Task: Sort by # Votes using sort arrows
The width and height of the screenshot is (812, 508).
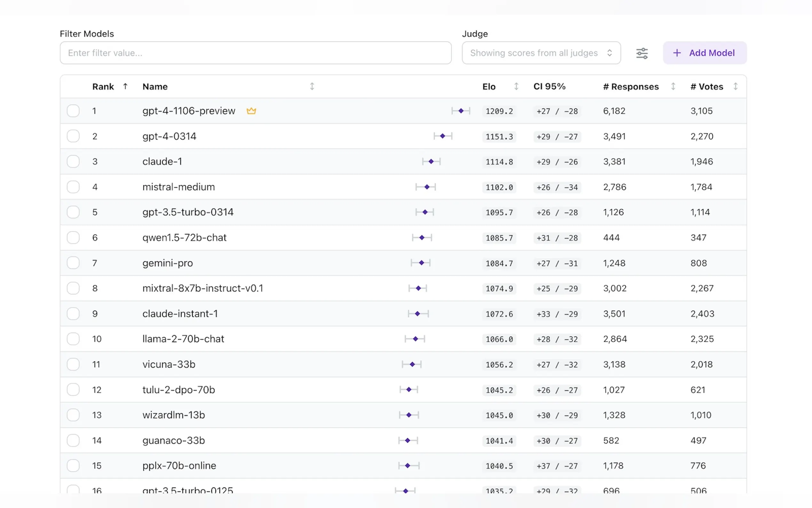Action: click(x=735, y=86)
